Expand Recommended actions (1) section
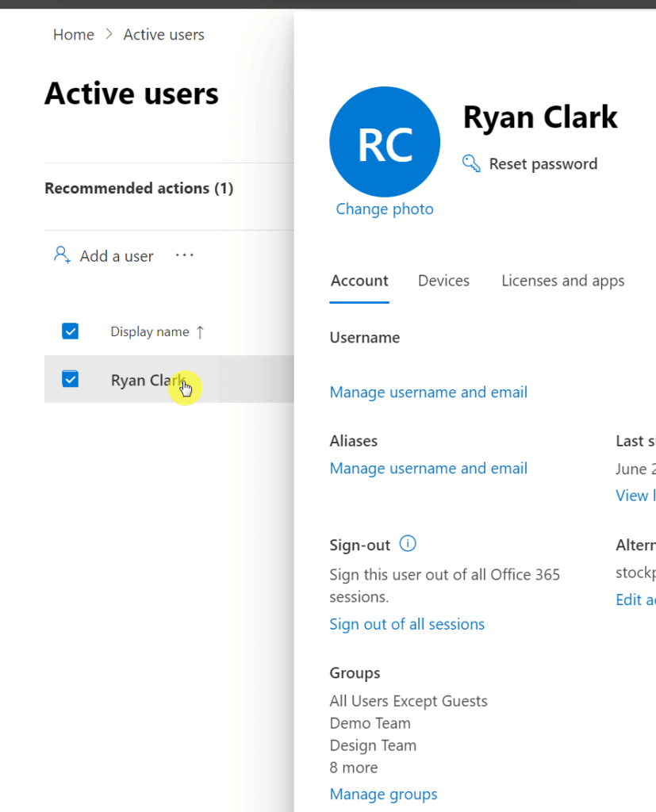This screenshot has height=812, width=656. click(x=139, y=188)
